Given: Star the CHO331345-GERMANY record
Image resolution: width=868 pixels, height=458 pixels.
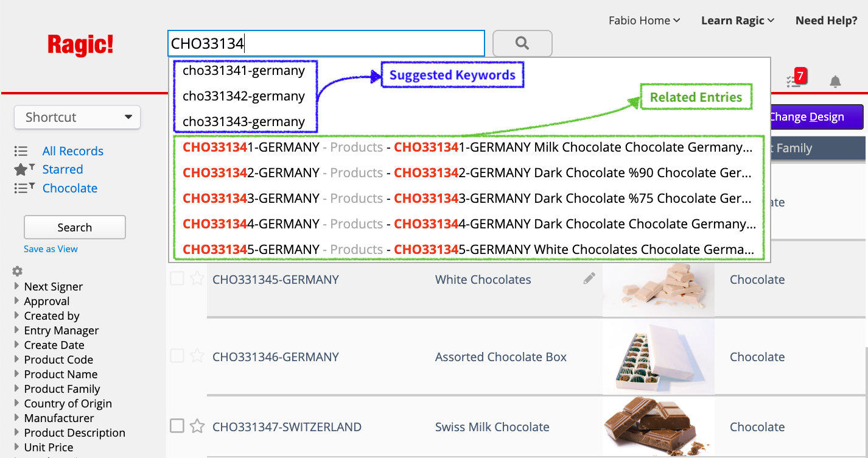Looking at the screenshot, I should [197, 279].
